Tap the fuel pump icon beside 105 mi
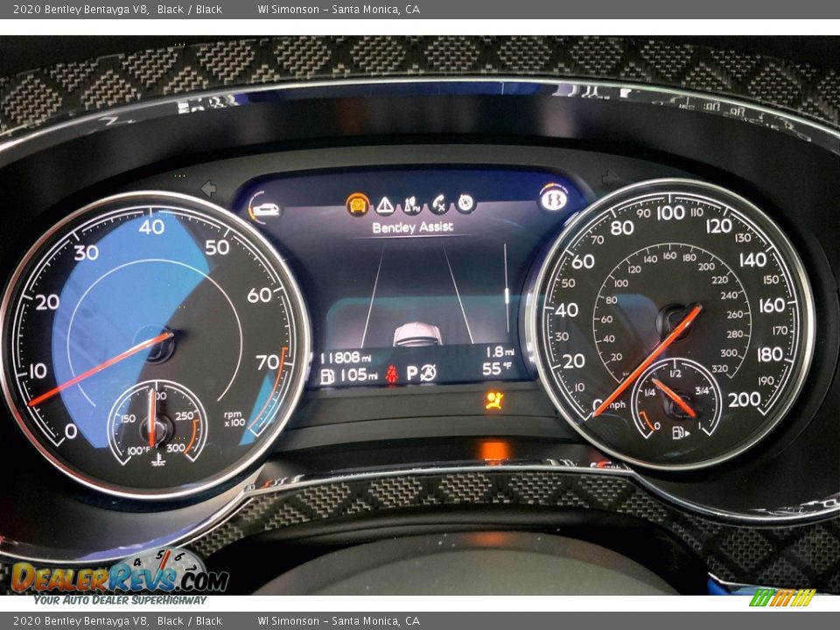 327,376
